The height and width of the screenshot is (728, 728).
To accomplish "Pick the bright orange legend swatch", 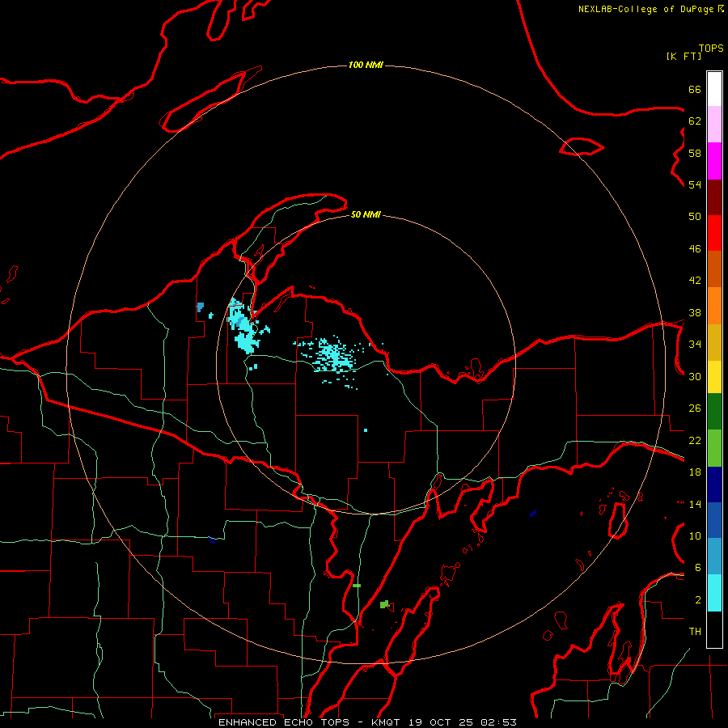I will tap(714, 306).
